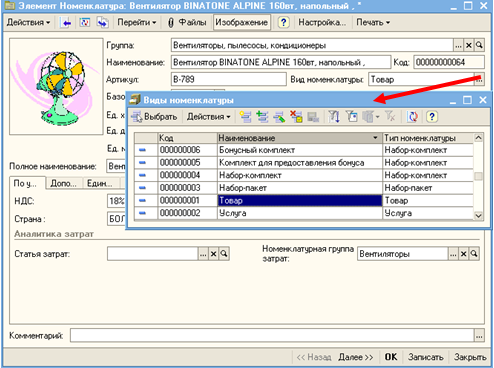The height and width of the screenshot is (368, 494).
Task: Add new group icon with green plus
Action: (262, 117)
